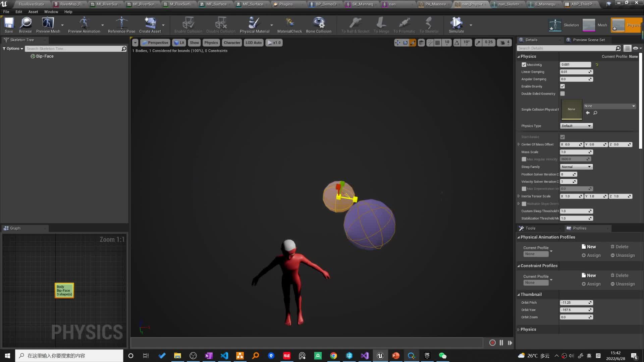This screenshot has height=362, width=644.
Task: Select the Bone Collision tool
Action: pos(318,24)
